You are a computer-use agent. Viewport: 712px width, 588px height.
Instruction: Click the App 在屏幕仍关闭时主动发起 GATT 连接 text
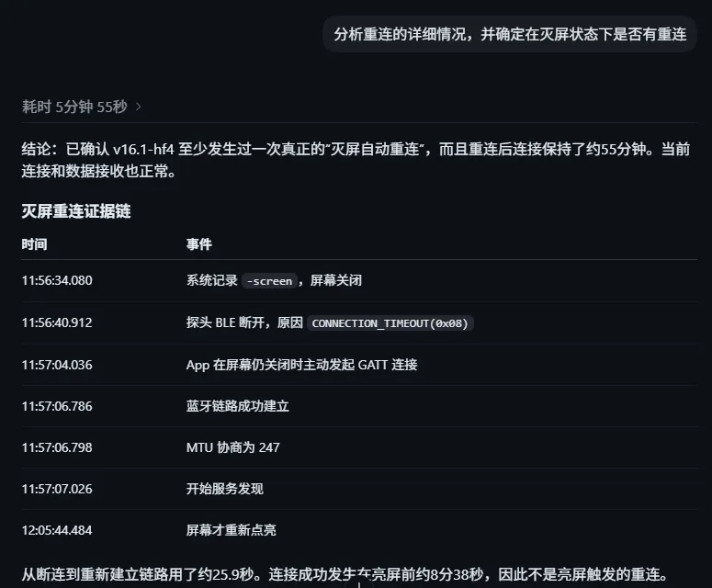click(301, 365)
